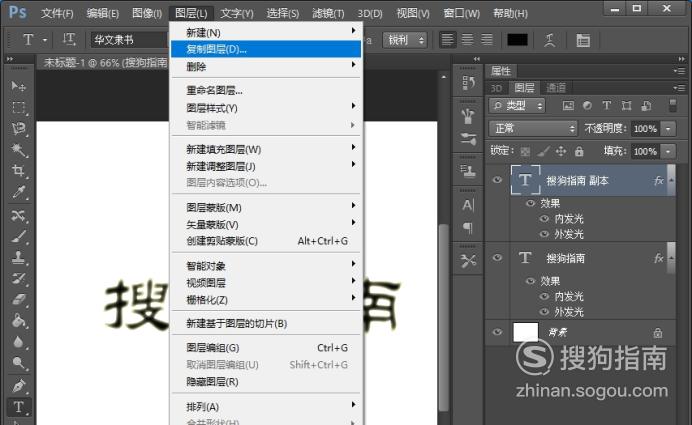
Task: Filter layers by adjustment layers
Action: [x=587, y=105]
